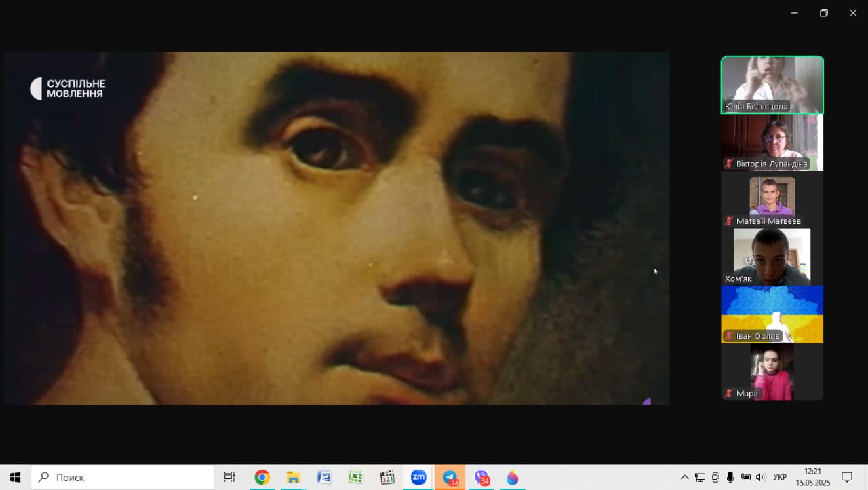Click muted mic icon beside Вікторія Лупандіна

729,164
